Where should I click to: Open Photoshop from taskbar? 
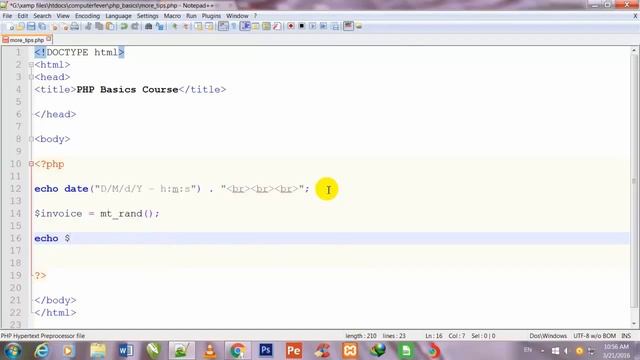click(x=266, y=351)
